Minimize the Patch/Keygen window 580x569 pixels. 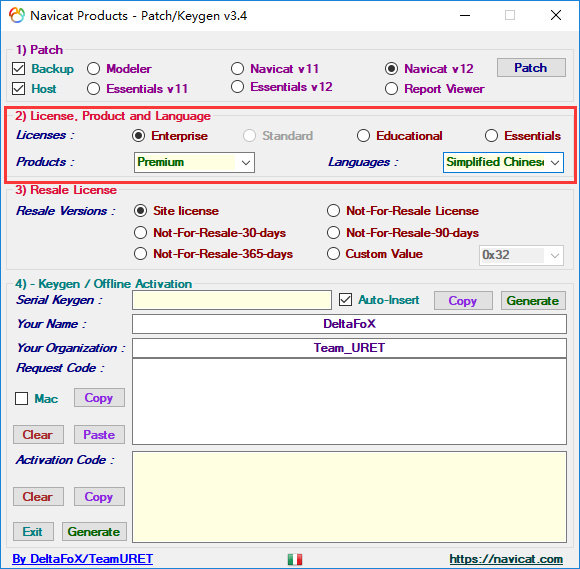coord(465,16)
